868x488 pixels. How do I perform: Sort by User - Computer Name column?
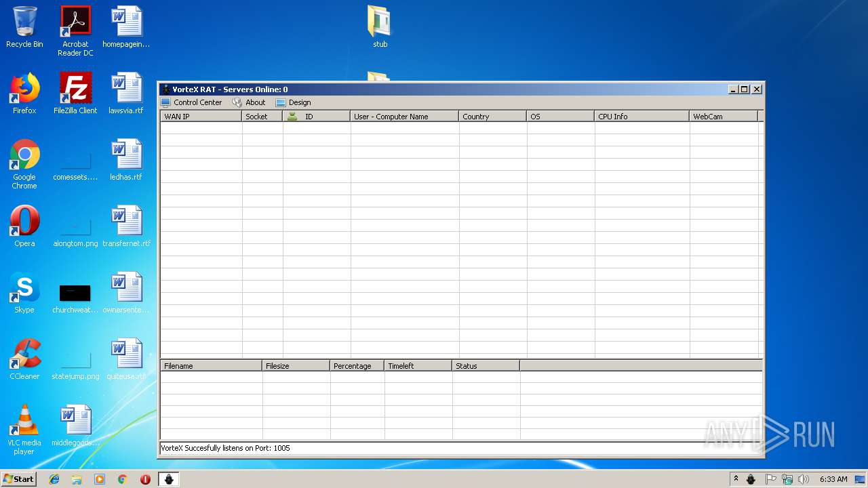point(405,117)
